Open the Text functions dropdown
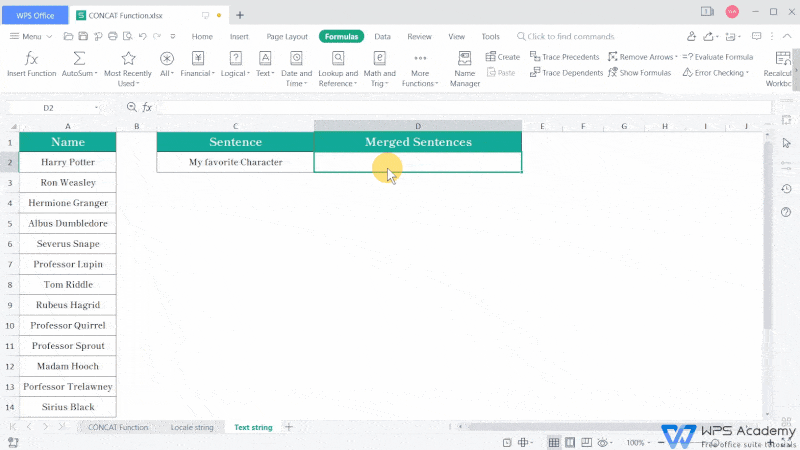 tap(265, 64)
